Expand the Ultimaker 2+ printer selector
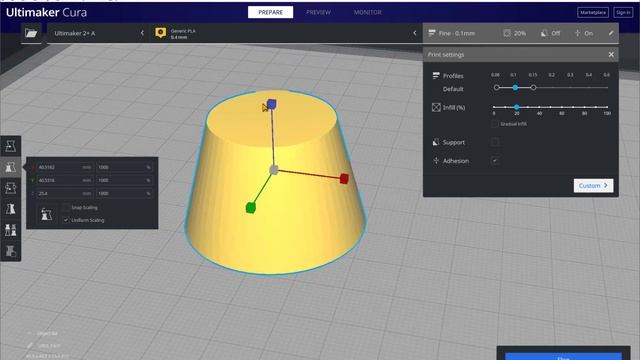This screenshot has width=640, height=360. pos(97,33)
